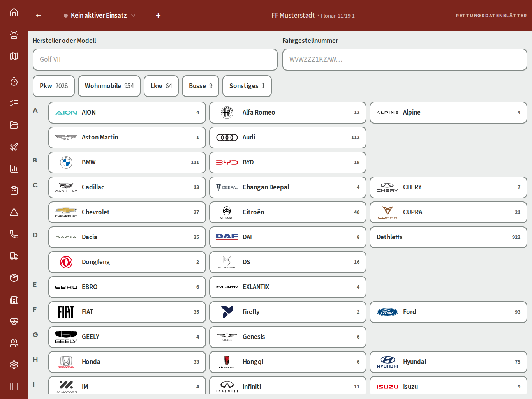Focus the Hersteller oder Modell search field
This screenshot has width=532, height=399.
pos(155,60)
